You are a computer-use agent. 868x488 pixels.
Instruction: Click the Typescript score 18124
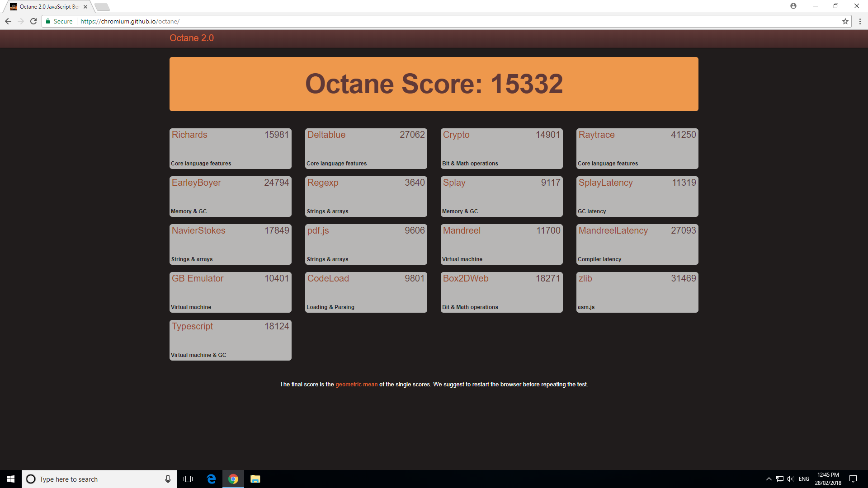[x=277, y=326]
